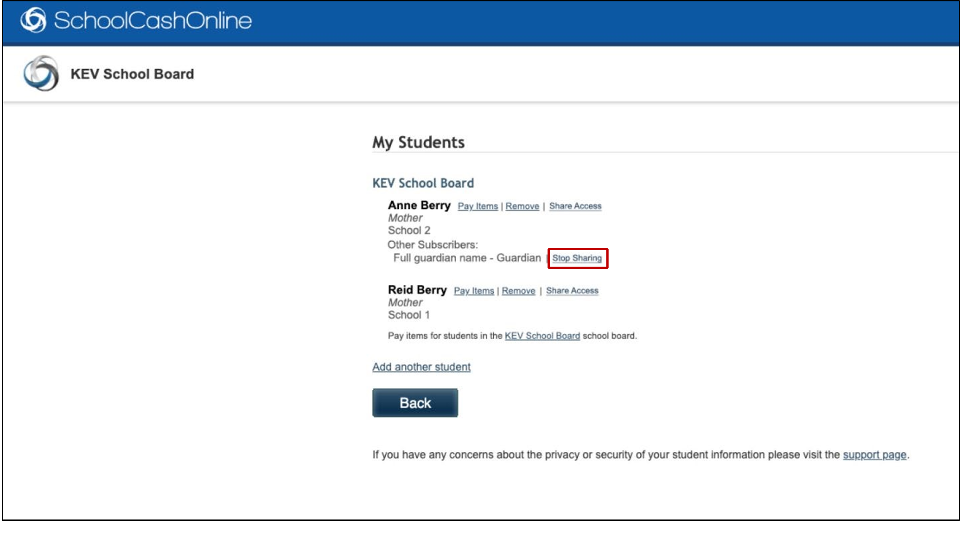This screenshot has height=560, width=969.
Task: Open Share Access for Anne Berry
Action: pos(575,206)
